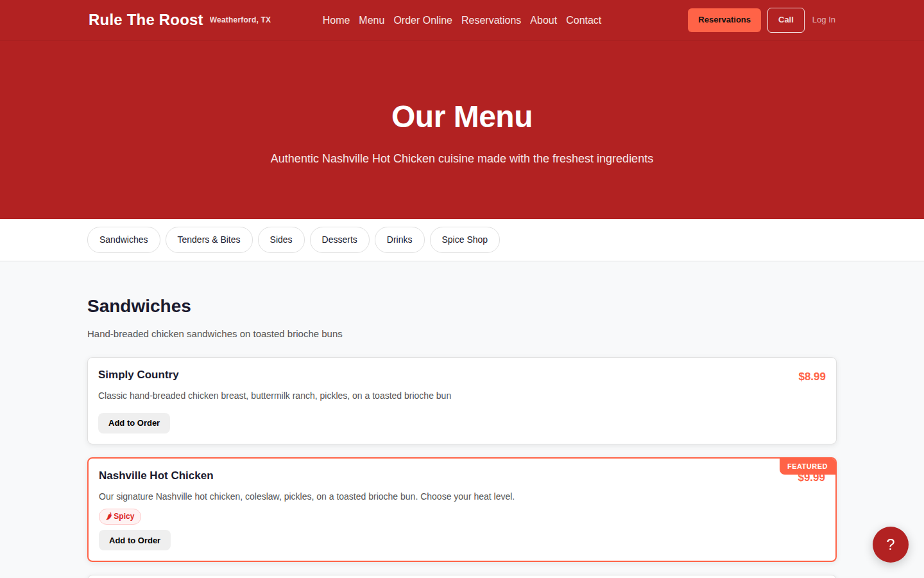Click the FEATURED ribbon on Nashville Hot Chicken
Screen dimensions: 924x578
807,466
